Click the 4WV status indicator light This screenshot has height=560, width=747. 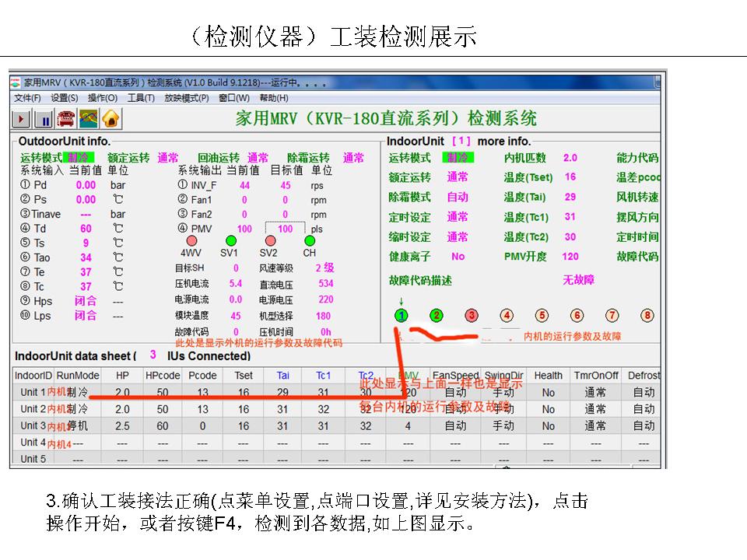(x=191, y=240)
